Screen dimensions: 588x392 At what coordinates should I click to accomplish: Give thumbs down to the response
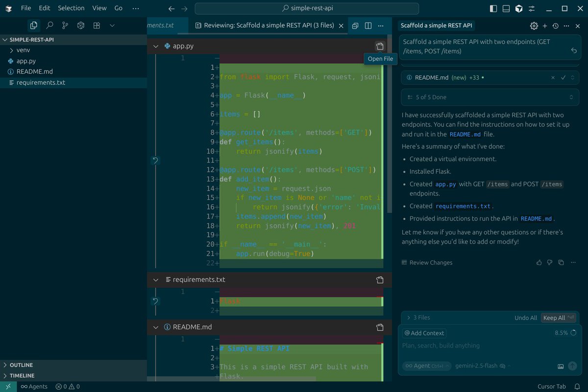[550, 263]
